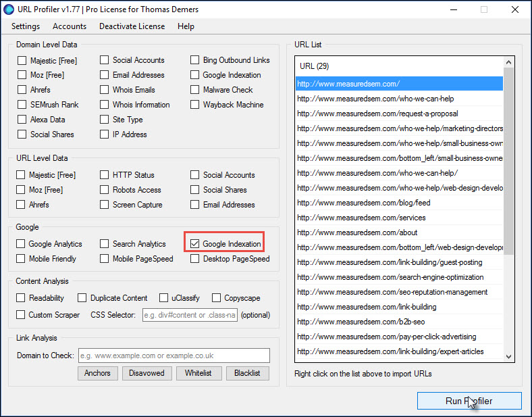The image size is (532, 417).
Task: Enable the SEMrush Rank checkbox
Action: [22, 105]
